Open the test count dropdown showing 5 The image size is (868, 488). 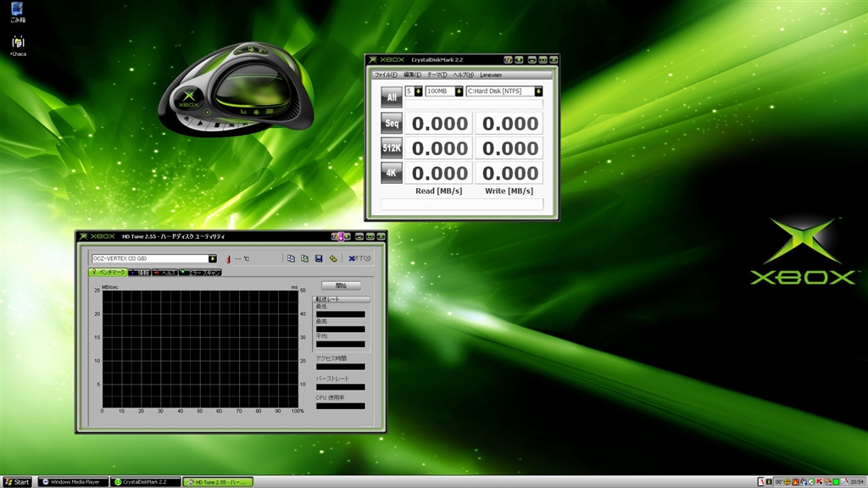pyautogui.click(x=419, y=91)
